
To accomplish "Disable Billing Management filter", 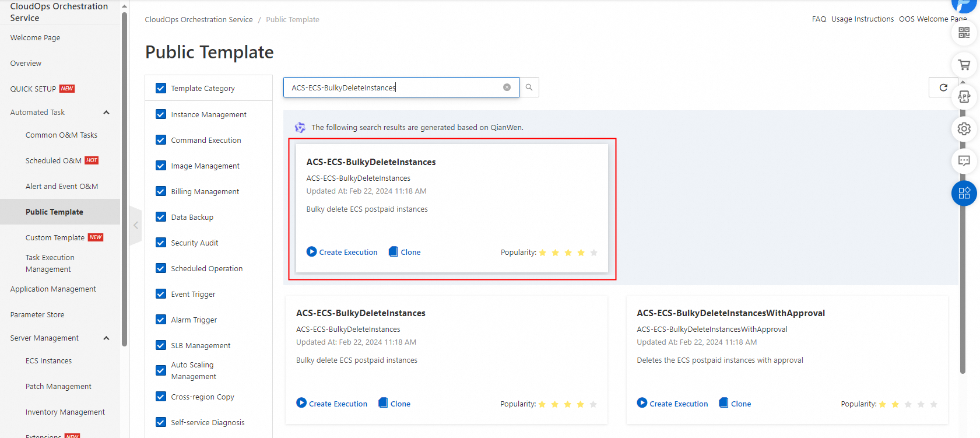I will pyautogui.click(x=161, y=191).
